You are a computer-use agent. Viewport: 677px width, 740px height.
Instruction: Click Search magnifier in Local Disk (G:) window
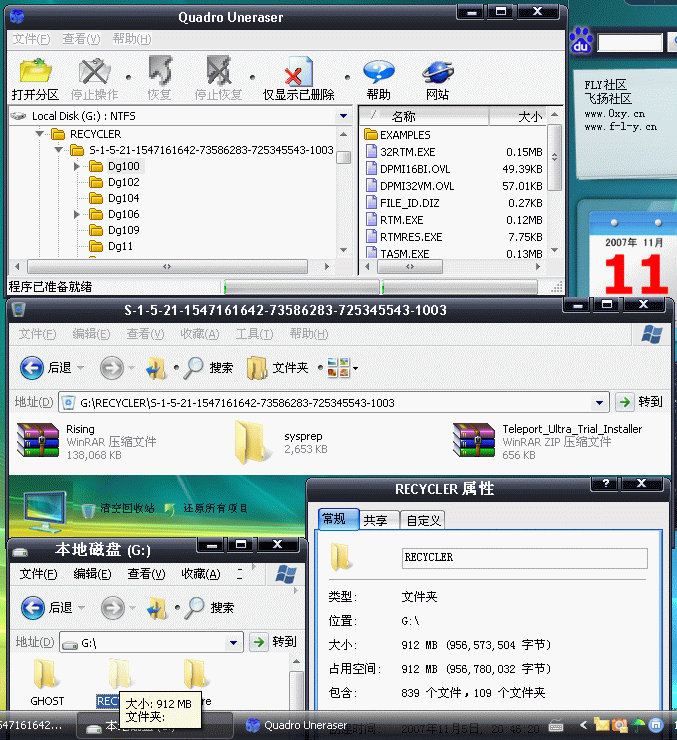pyautogui.click(x=194, y=608)
